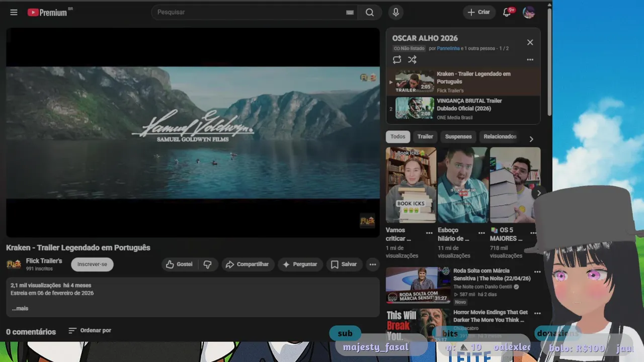
Task: Click the Criar button
Action: 478,12
